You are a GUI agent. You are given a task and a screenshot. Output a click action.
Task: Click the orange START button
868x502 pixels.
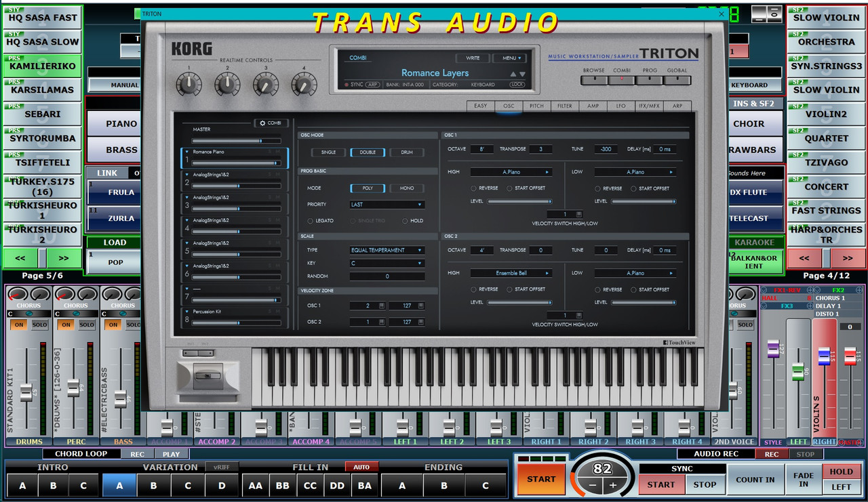click(x=541, y=479)
